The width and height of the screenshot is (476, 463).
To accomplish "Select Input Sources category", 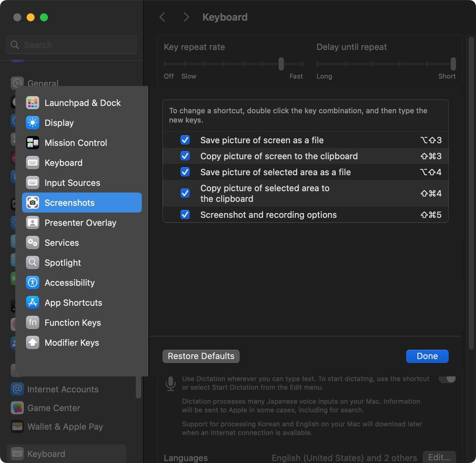I will [82, 183].
